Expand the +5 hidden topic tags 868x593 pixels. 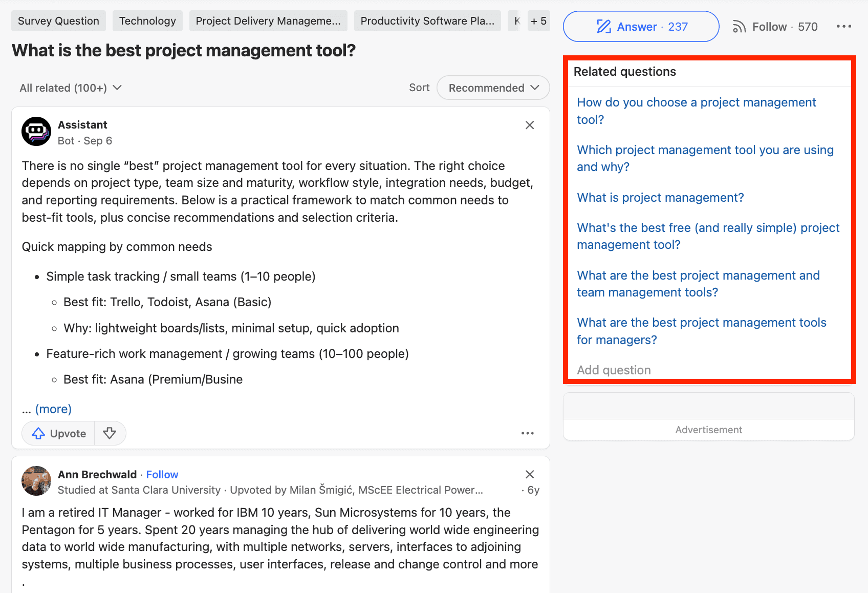coord(538,21)
